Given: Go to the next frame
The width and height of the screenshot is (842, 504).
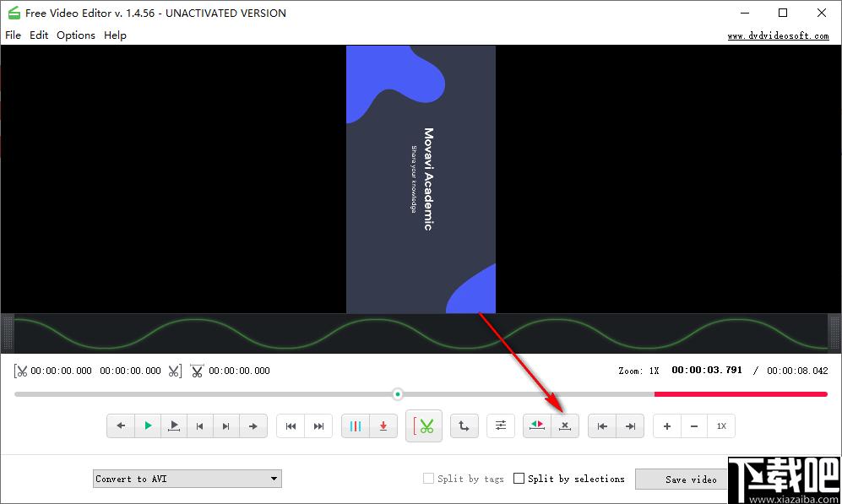Looking at the screenshot, I should (226, 426).
